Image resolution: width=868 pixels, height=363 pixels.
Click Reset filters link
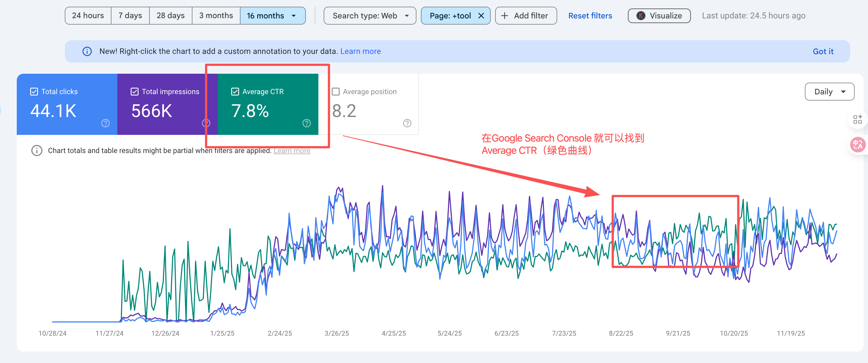pos(590,16)
